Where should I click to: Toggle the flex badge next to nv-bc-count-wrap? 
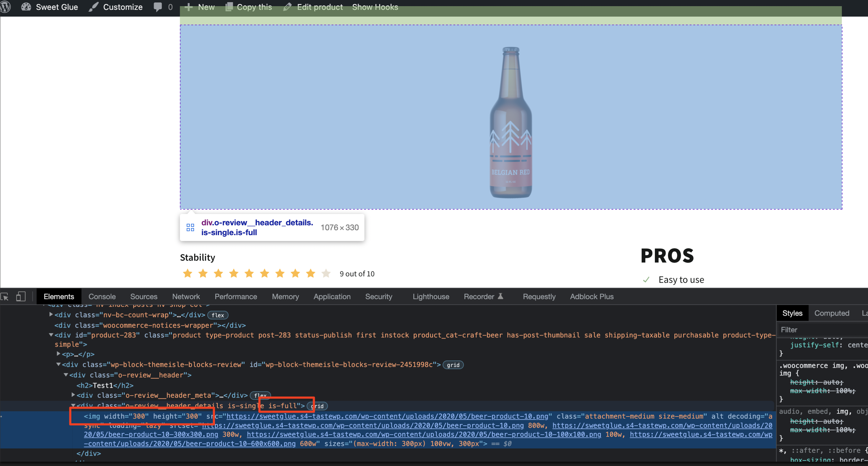(x=218, y=315)
